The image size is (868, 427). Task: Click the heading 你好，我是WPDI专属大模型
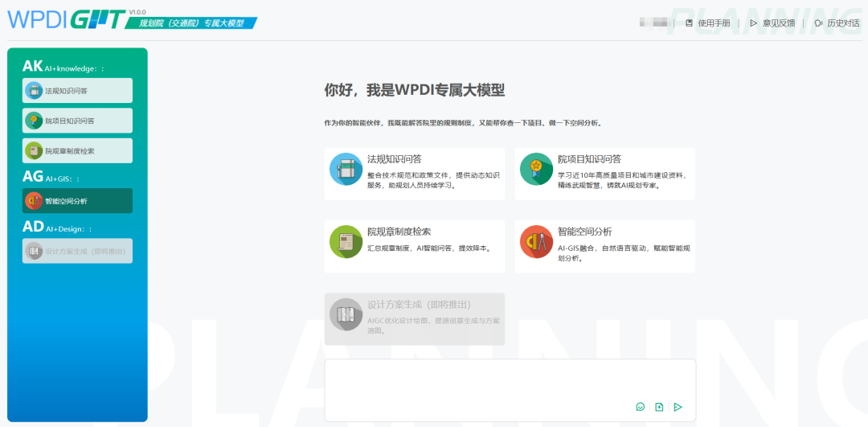(x=414, y=90)
